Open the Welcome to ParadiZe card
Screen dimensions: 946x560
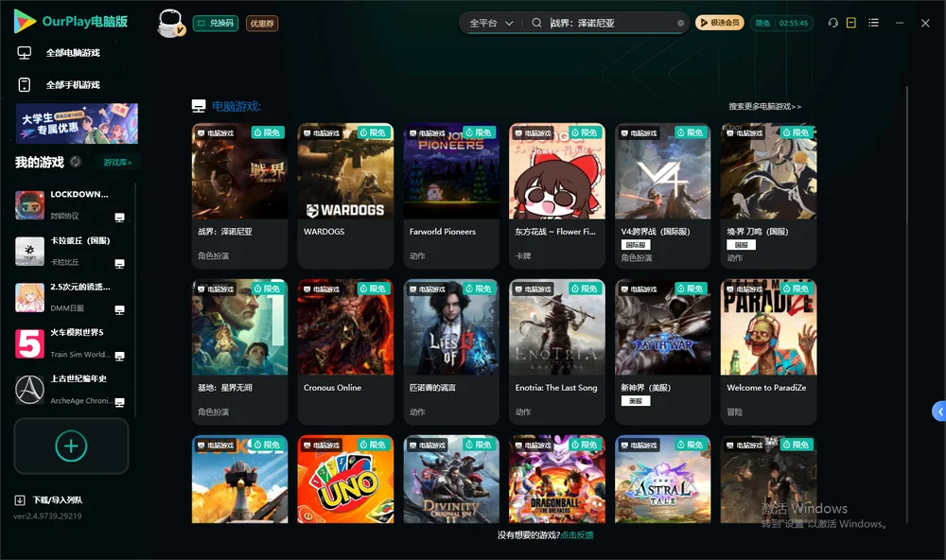coord(768,352)
